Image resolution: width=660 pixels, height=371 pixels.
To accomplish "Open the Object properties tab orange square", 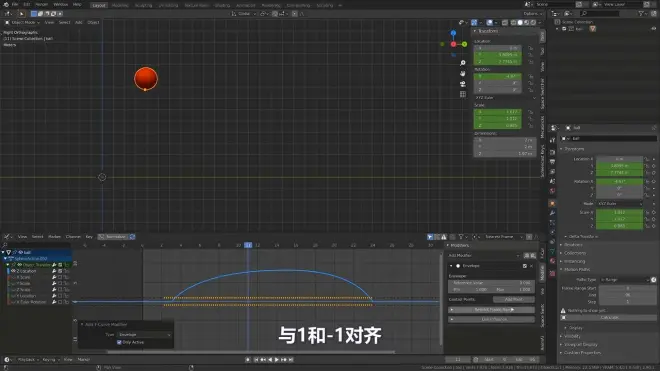I will (x=552, y=203).
